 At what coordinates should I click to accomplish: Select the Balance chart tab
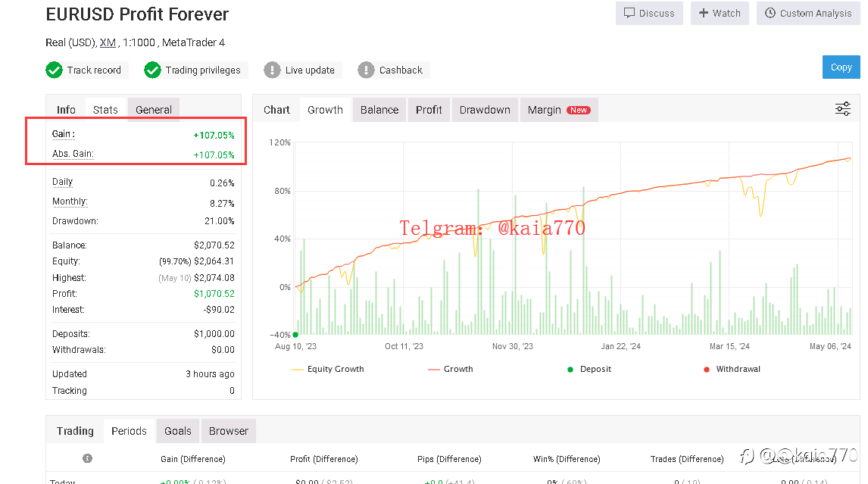[379, 110]
